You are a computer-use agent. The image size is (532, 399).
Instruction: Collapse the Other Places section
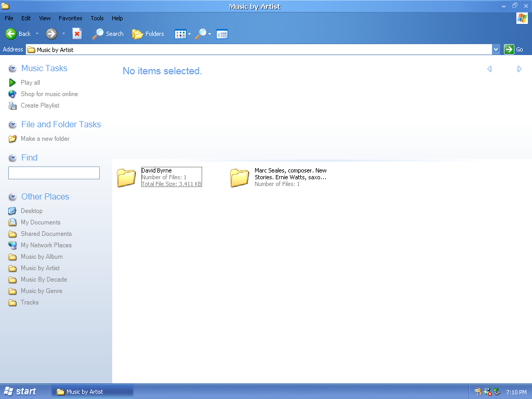pos(12,197)
